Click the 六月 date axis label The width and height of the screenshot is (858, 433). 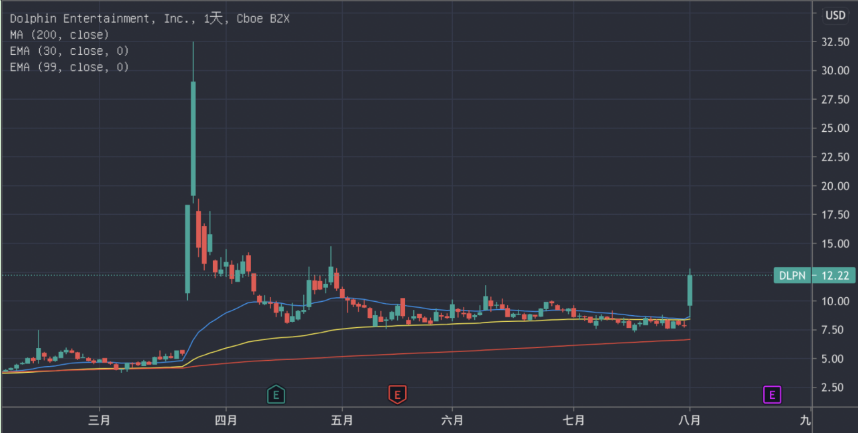pos(453,420)
